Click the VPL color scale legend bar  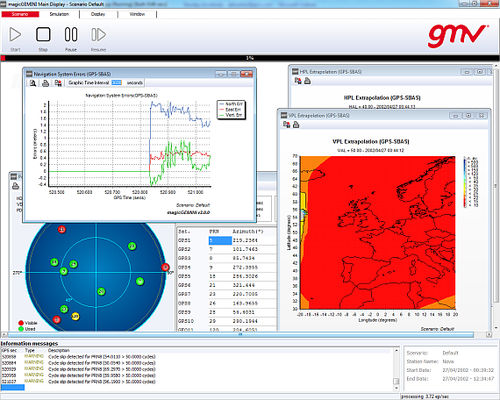tap(465, 182)
